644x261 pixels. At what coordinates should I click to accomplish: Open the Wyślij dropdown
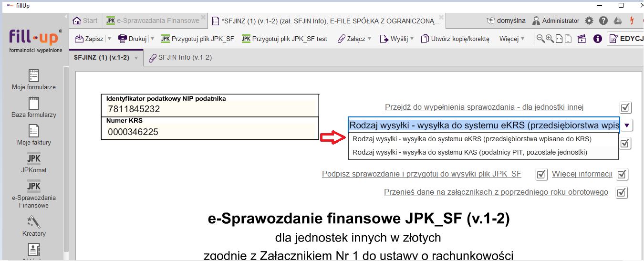click(397, 39)
